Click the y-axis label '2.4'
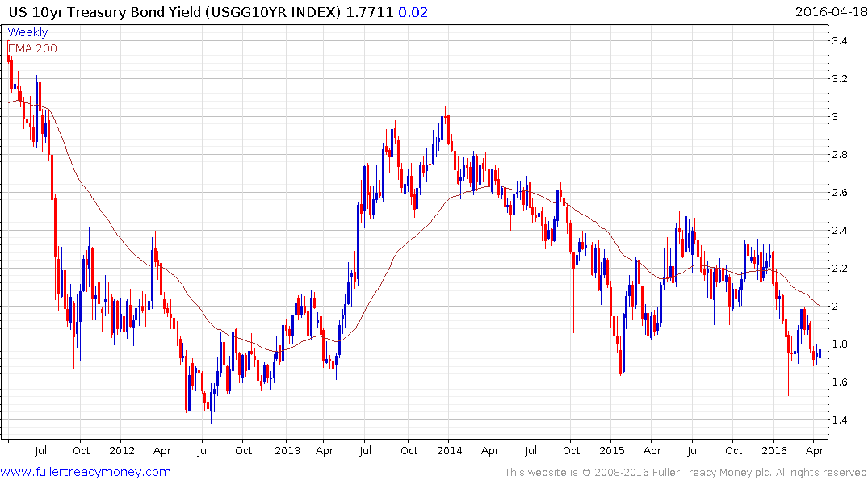Image resolution: width=868 pixels, height=484 pixels. tap(839, 230)
